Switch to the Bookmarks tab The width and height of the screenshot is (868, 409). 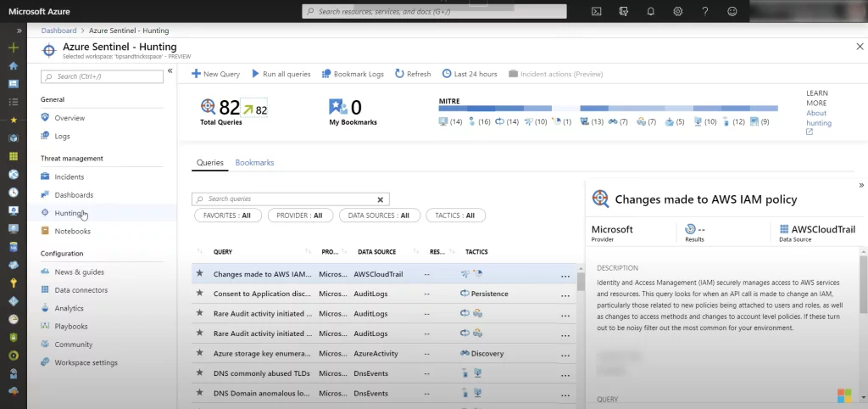pyautogui.click(x=254, y=163)
